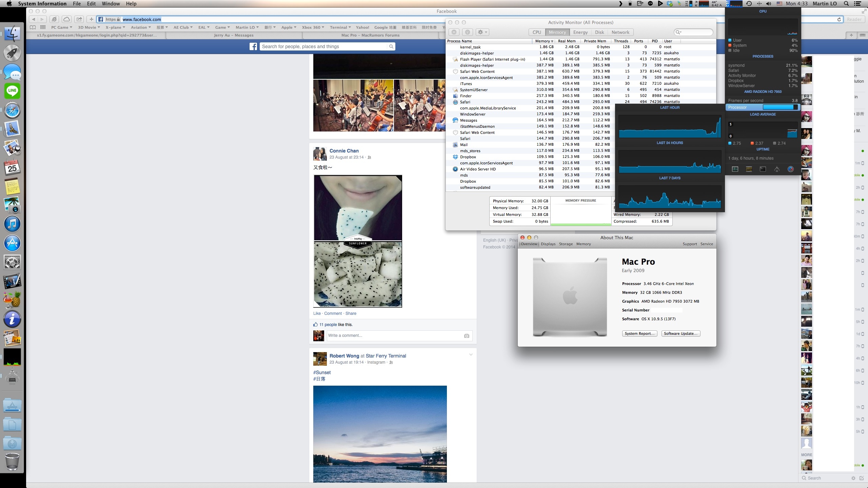Open Finder from the Dock

click(12, 34)
